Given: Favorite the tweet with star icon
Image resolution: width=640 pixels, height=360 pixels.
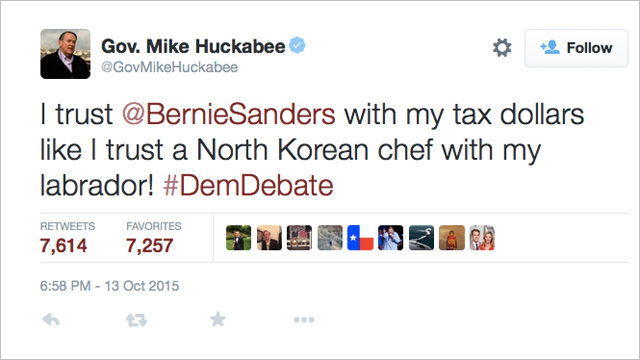Looking at the screenshot, I should click(218, 319).
